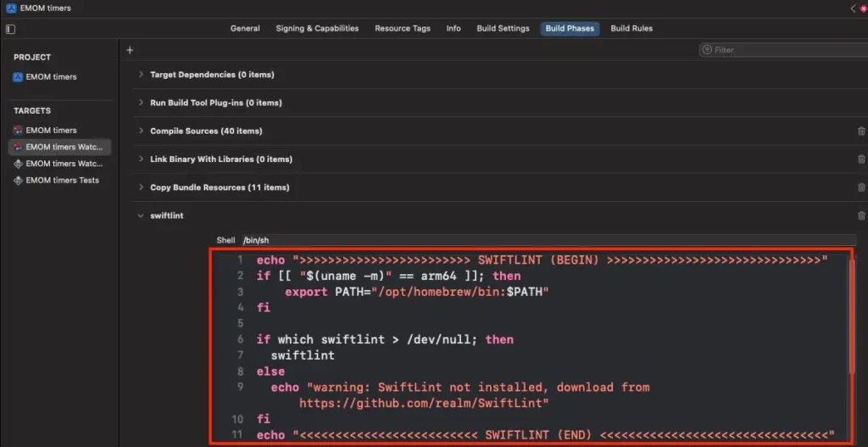Image resolution: width=868 pixels, height=447 pixels.
Task: Open the General tab
Action: click(245, 28)
